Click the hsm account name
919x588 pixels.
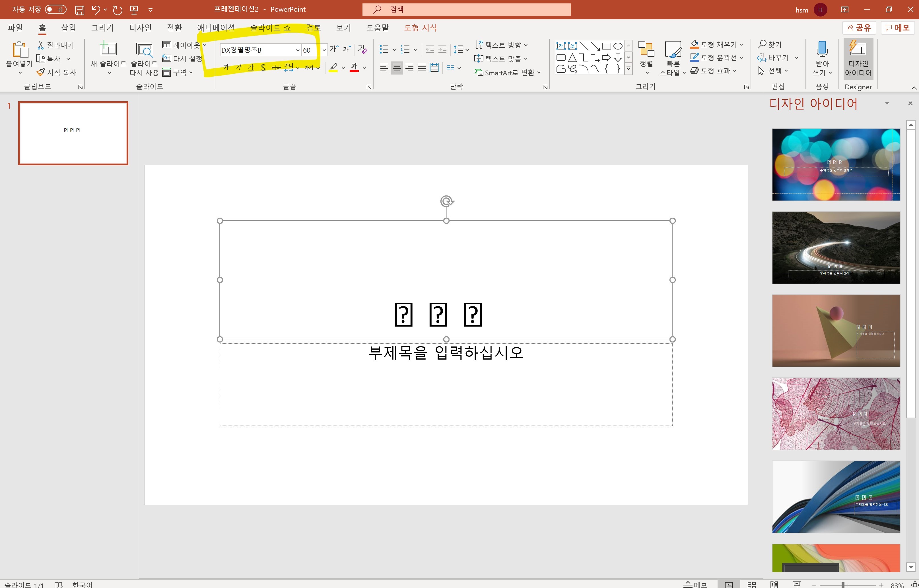pyautogui.click(x=801, y=10)
